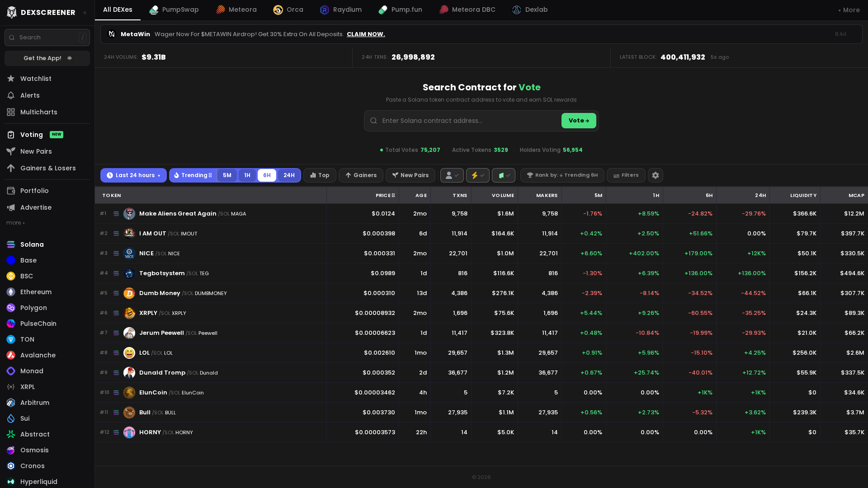Open the Last 24 hours dropdown
Image resolution: width=868 pixels, height=488 pixels.
tap(133, 175)
